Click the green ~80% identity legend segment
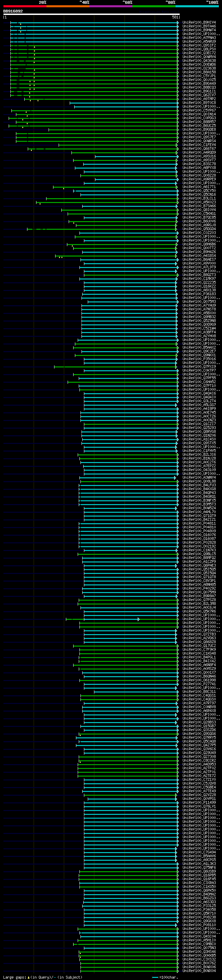This screenshot has width=222, height=980. [154, 7]
